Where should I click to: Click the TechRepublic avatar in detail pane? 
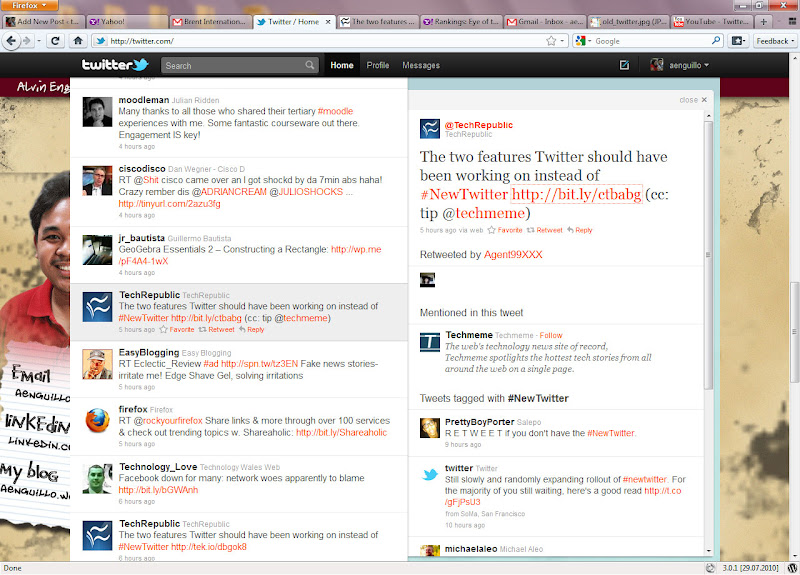click(x=430, y=129)
